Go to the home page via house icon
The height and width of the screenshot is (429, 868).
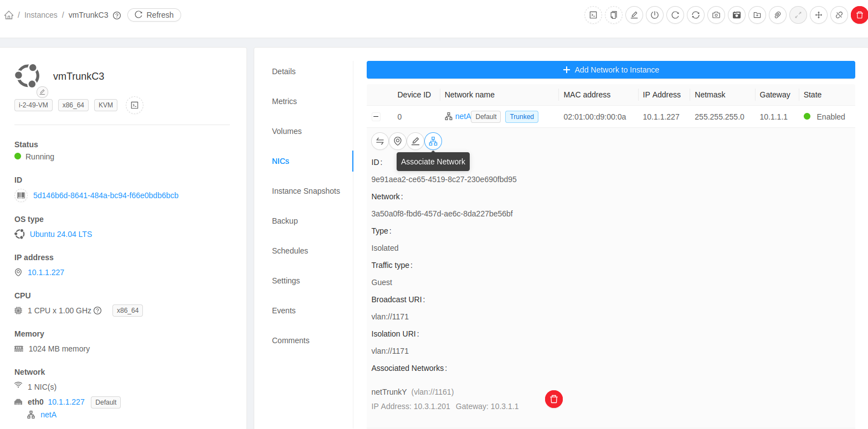9,15
